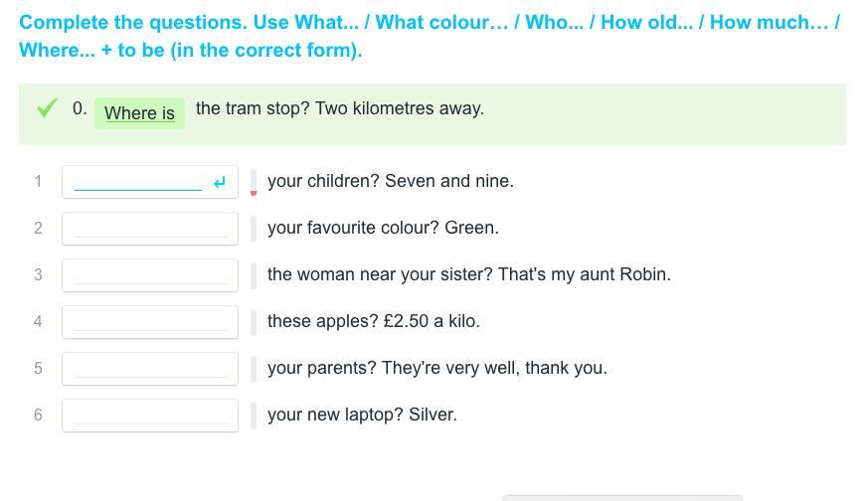Click the sentence 'the tram stop? Two kilometres away.'

pos(340,108)
